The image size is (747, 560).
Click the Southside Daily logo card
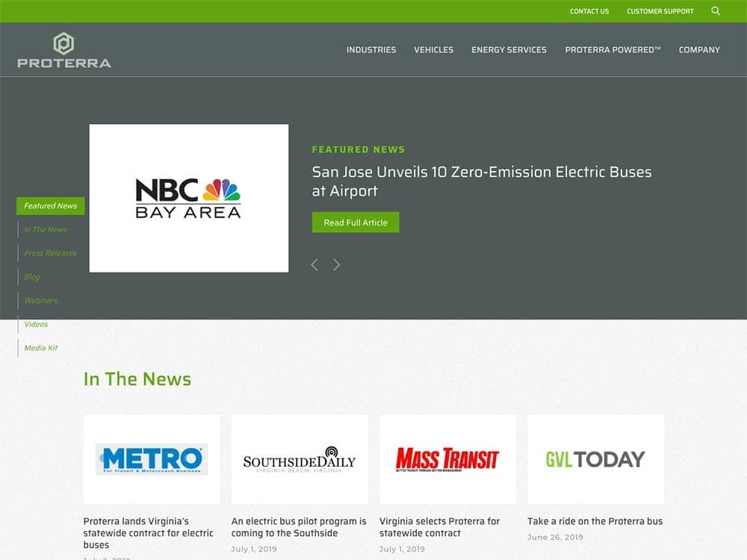pos(300,459)
